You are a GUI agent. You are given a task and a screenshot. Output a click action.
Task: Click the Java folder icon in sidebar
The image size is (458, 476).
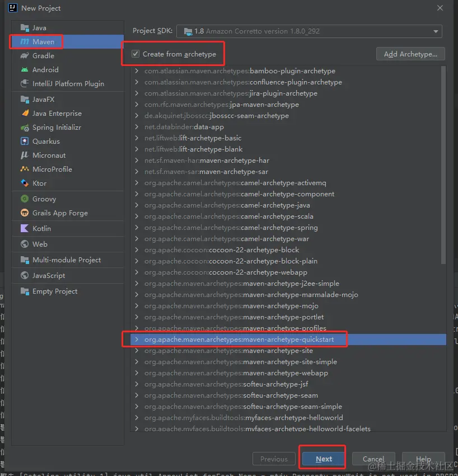[x=25, y=27]
